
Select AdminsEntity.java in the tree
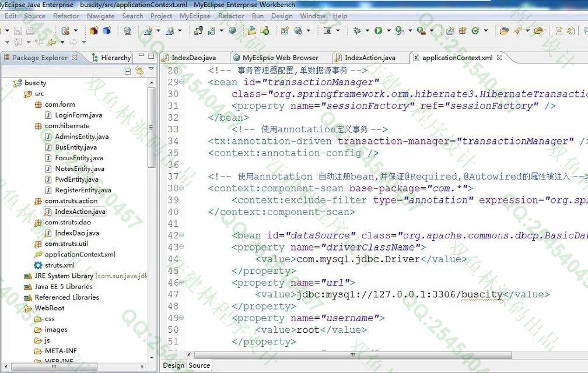click(x=82, y=136)
